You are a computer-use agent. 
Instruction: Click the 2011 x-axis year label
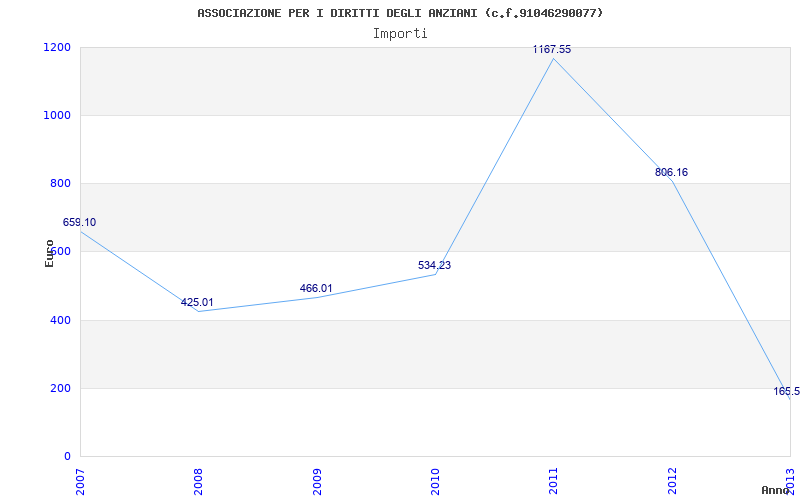point(554,482)
